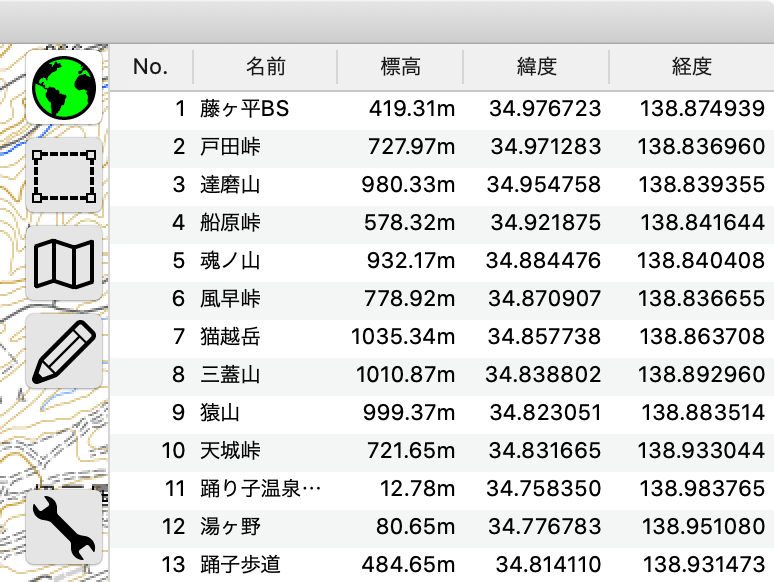The height and width of the screenshot is (582, 774).
Task: Choose row 5 魂ノ山
Action: click(x=442, y=261)
